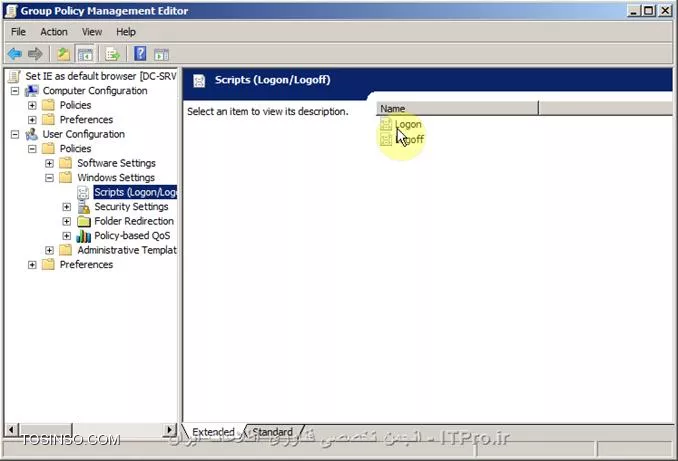Screen dimensions: 678x461
Task: Toggle Show/Hide Console Tree toolbar icon
Action: pos(85,54)
